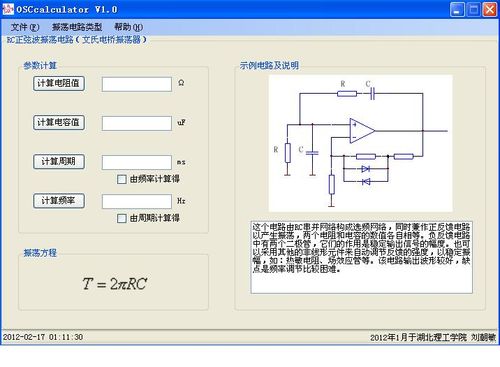Click the date and time in status bar

[x=43, y=337]
